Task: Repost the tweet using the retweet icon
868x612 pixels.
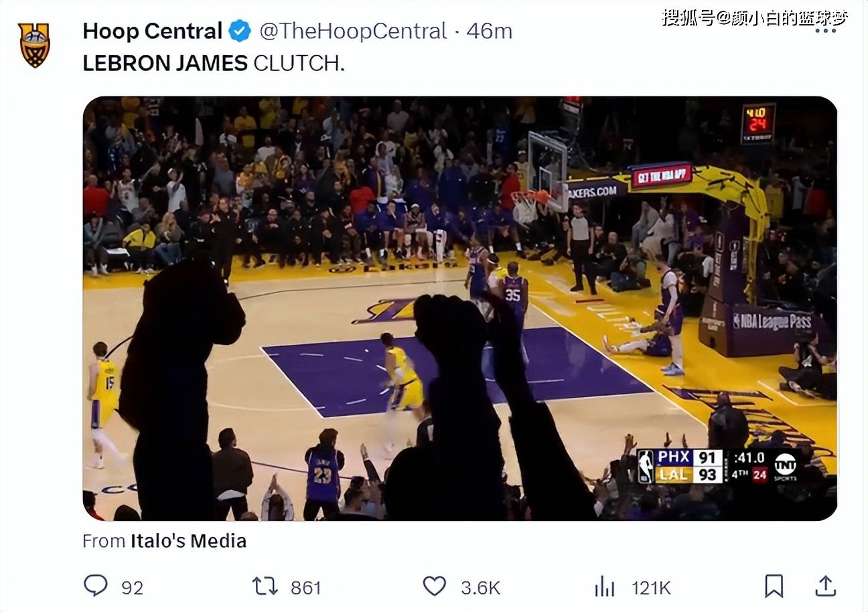Action: tap(265, 587)
